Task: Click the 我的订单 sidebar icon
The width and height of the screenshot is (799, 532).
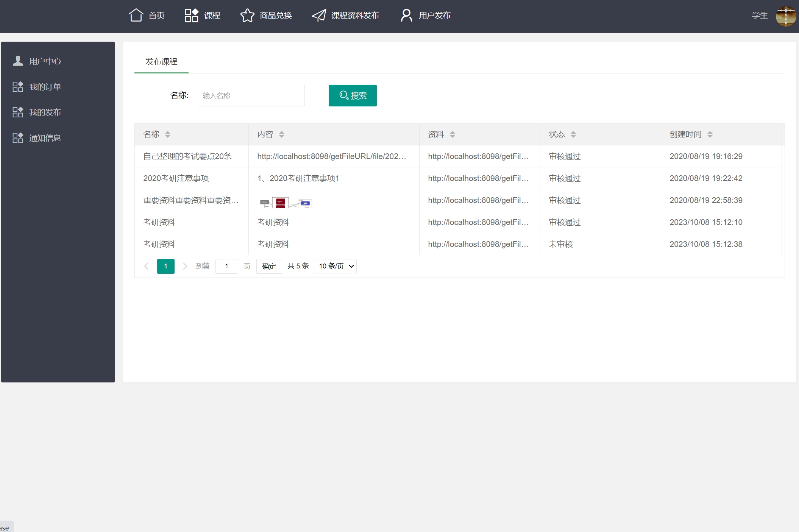Action: coord(18,87)
